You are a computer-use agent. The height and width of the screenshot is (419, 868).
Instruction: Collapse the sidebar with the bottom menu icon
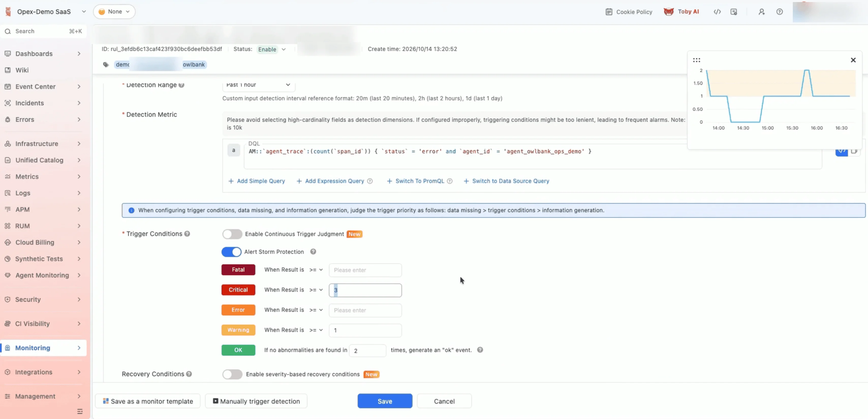[80, 411]
